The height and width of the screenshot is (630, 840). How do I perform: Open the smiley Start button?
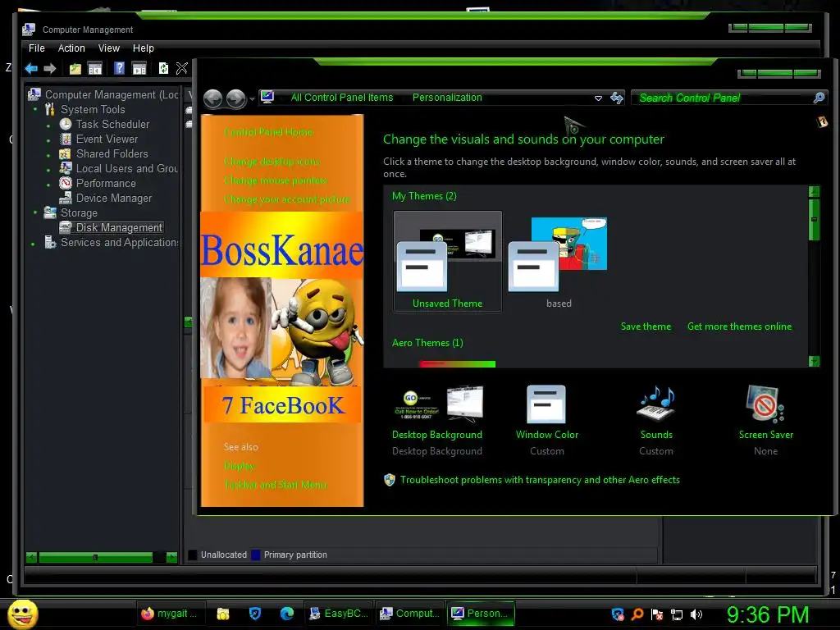(22, 614)
